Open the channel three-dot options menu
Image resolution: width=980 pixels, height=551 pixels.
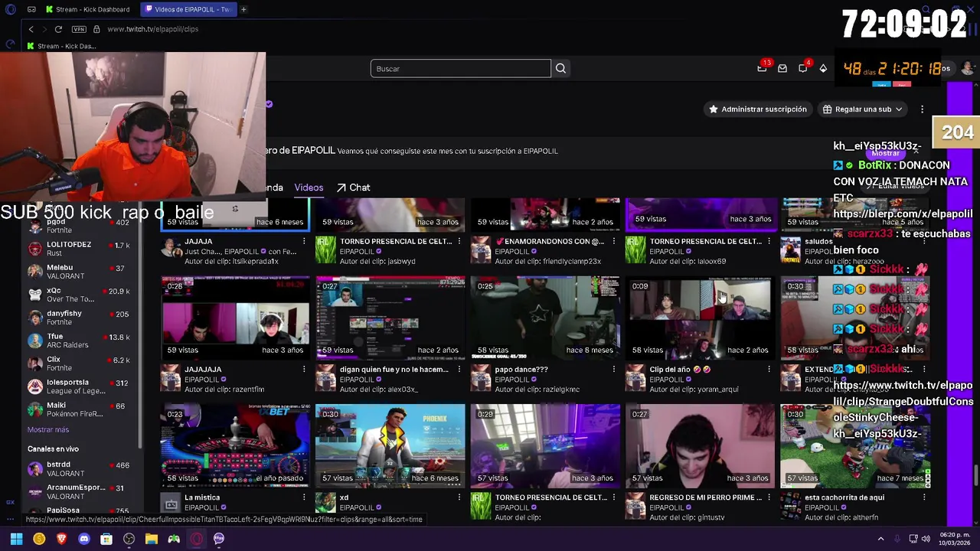pyautogui.click(x=922, y=109)
